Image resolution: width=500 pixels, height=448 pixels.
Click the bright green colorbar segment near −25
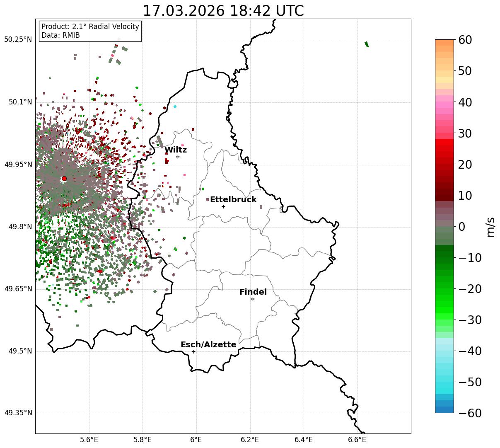pos(444,304)
